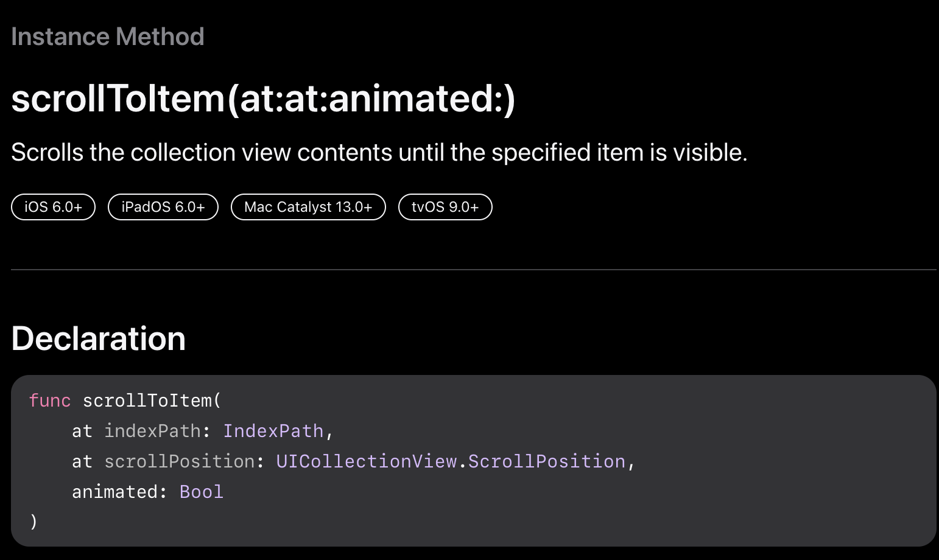Image resolution: width=939 pixels, height=560 pixels.
Task: Click the func keyword in the declaration
Action: point(50,401)
